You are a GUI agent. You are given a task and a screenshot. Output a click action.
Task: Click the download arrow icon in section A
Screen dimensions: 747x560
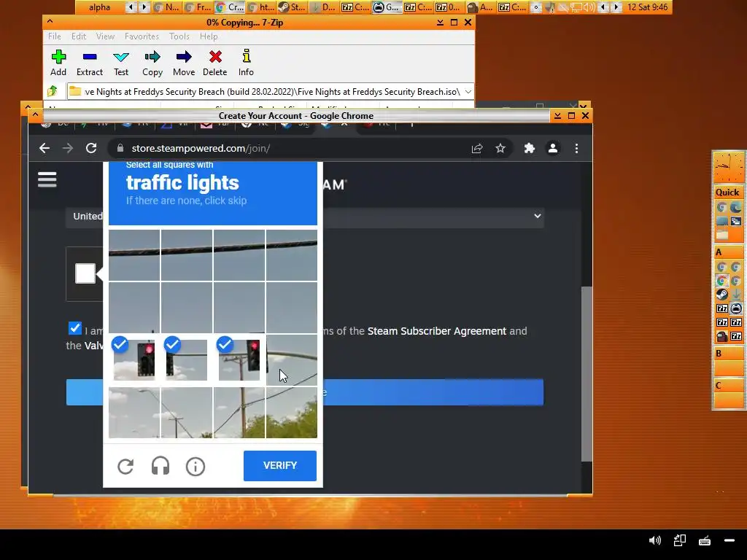[x=736, y=295]
